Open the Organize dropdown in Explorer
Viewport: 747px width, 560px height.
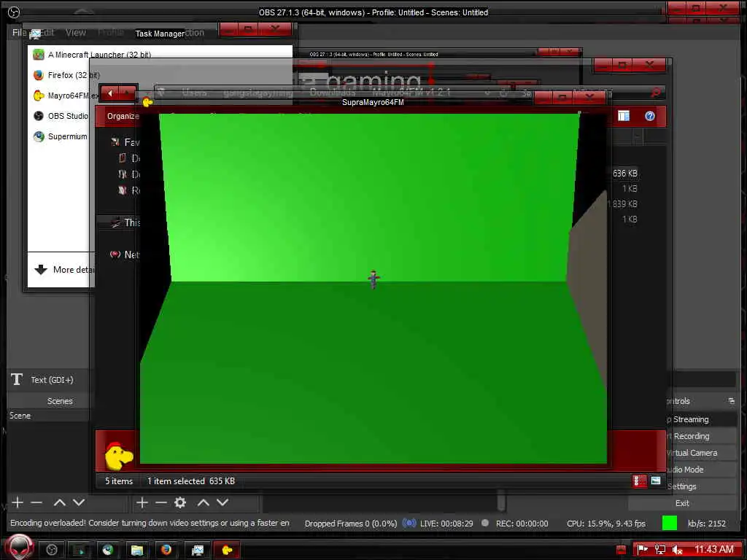pyautogui.click(x=123, y=116)
